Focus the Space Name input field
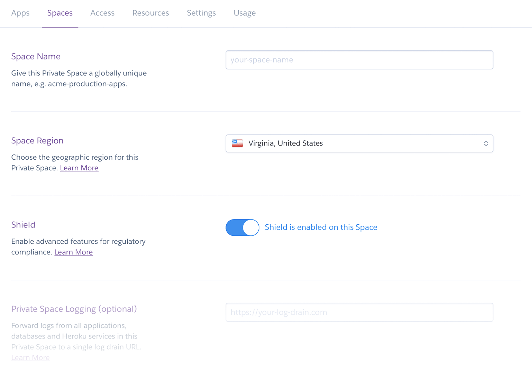This screenshot has width=532, height=392. (x=359, y=60)
